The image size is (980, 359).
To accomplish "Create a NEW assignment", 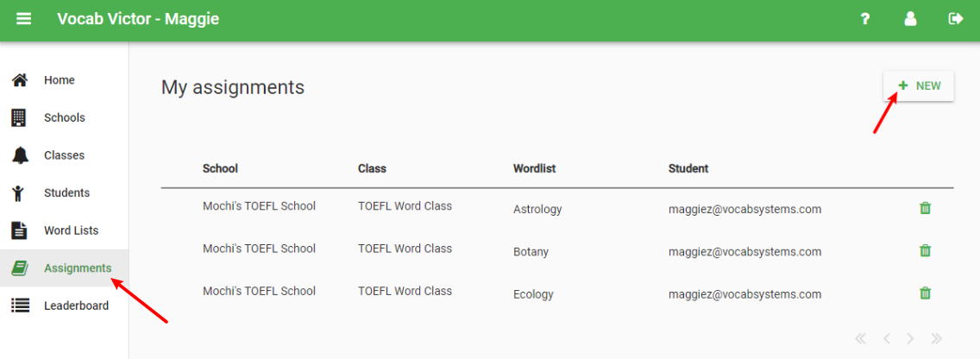I will (x=918, y=85).
